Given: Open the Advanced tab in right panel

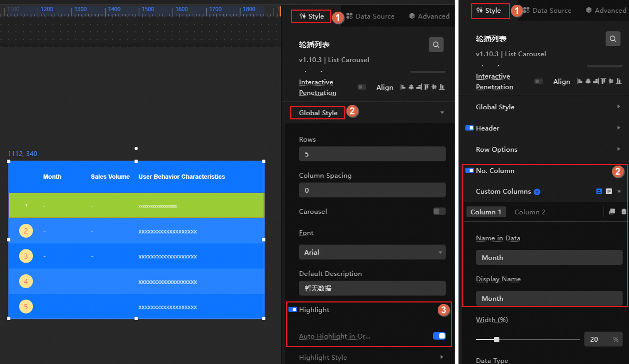Looking at the screenshot, I should (606, 11).
